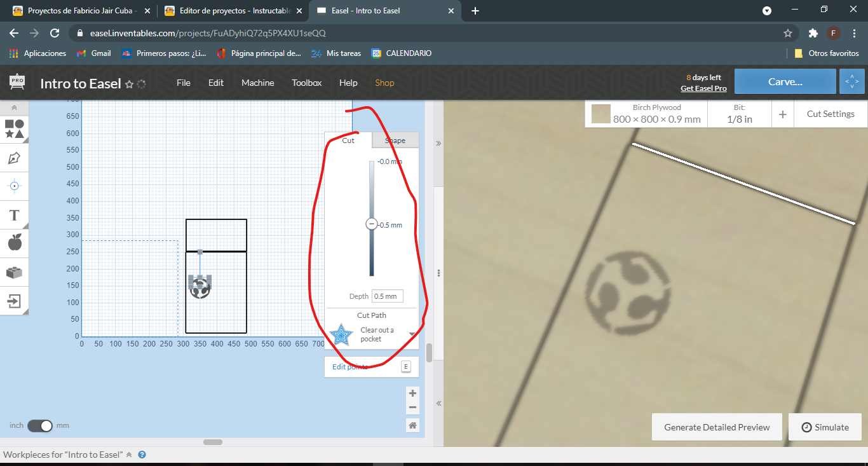Click the Get Easel Pro link
Viewport: 868px width, 466px height.
click(x=703, y=88)
